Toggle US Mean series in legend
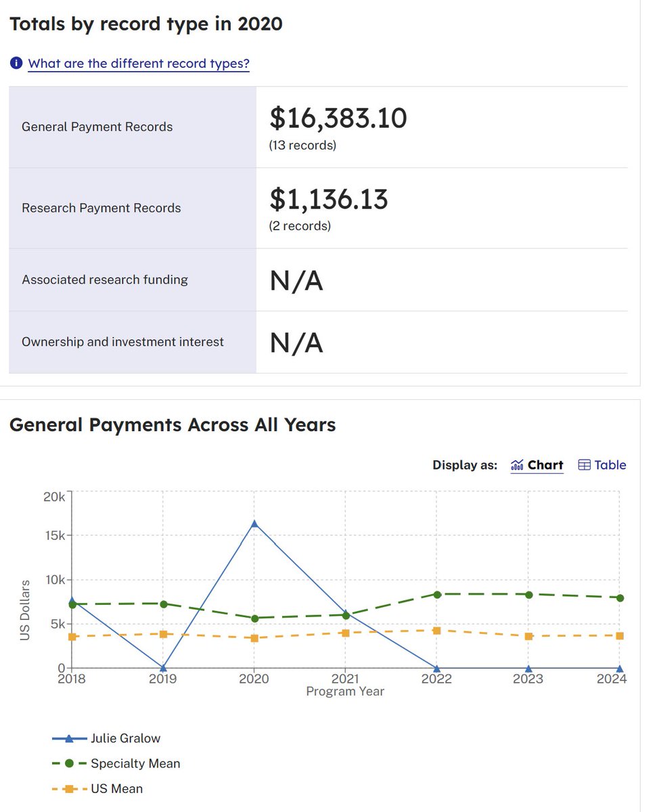Image resolution: width=659 pixels, height=812 pixels. 97,788
